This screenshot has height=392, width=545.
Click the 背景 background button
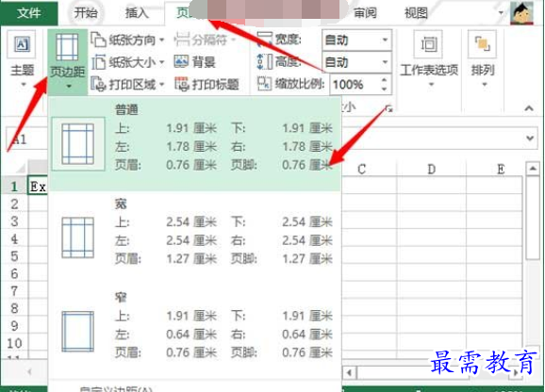click(194, 62)
